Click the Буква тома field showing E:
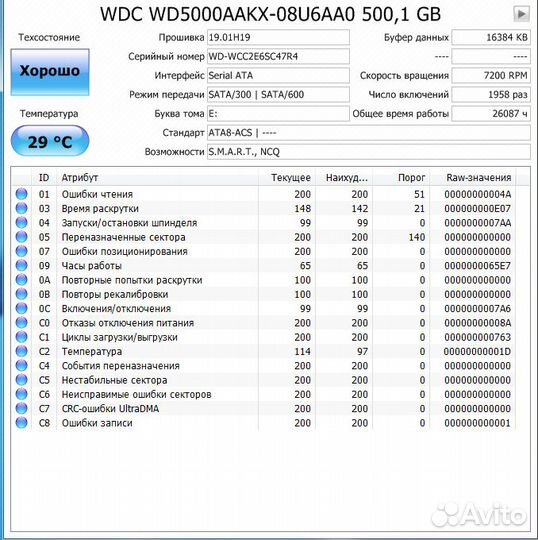Screen dimensions: 538x540 [278, 114]
